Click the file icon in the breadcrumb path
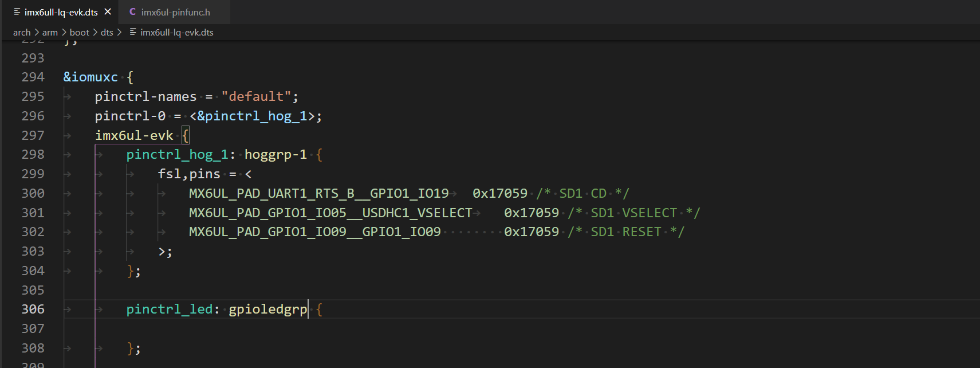The width and height of the screenshot is (980, 368). [x=133, y=32]
